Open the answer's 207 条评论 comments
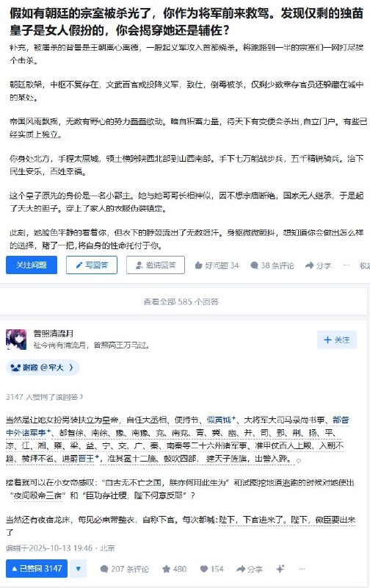 coord(125,569)
